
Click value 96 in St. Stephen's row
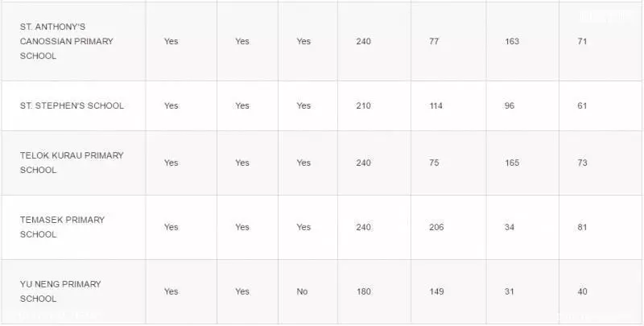pos(510,105)
